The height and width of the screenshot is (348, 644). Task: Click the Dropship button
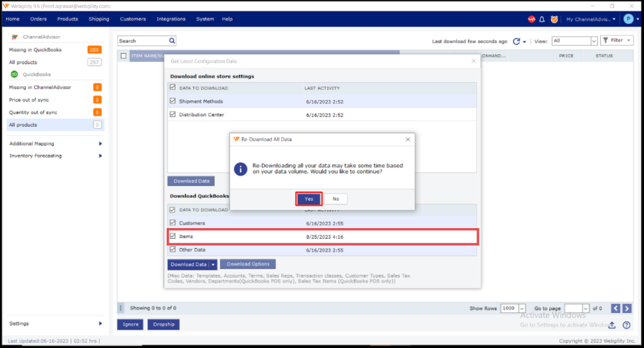[163, 324]
